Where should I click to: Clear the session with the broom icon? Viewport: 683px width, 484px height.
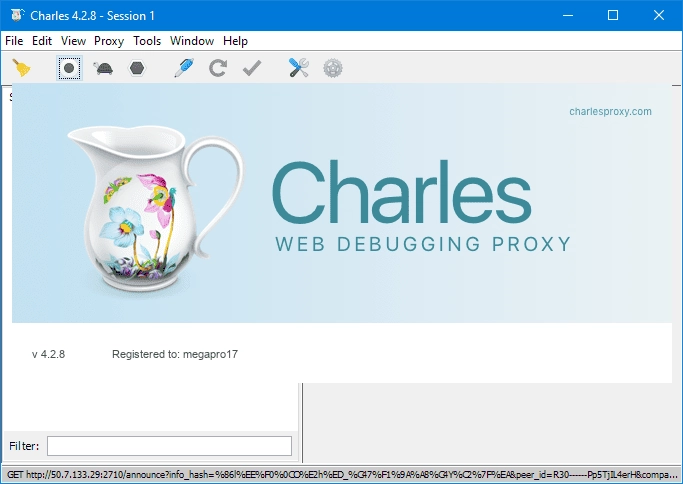pos(21,68)
